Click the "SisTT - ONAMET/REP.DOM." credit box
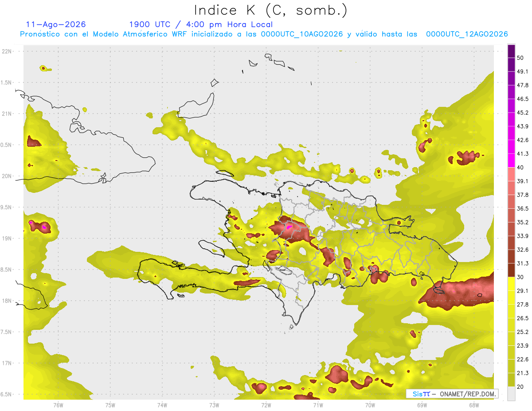Image resolution: width=532 pixels, height=411 pixels. coord(452,394)
